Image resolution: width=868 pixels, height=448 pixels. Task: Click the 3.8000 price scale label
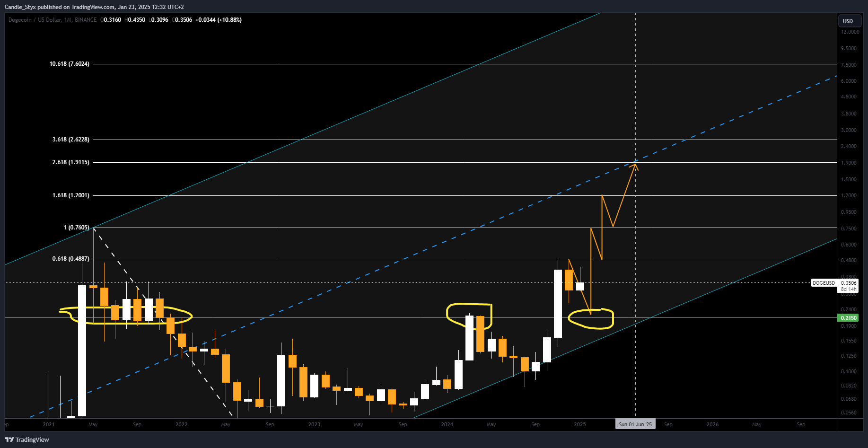pyautogui.click(x=849, y=114)
